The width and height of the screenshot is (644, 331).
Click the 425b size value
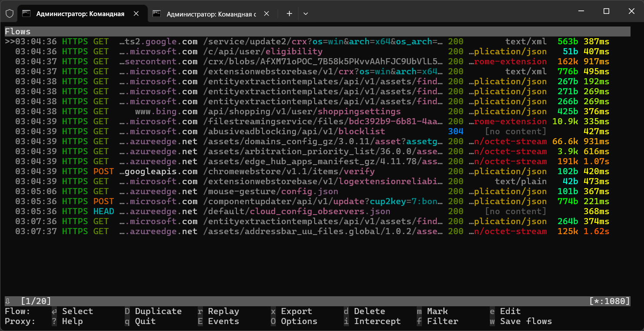pos(568,112)
